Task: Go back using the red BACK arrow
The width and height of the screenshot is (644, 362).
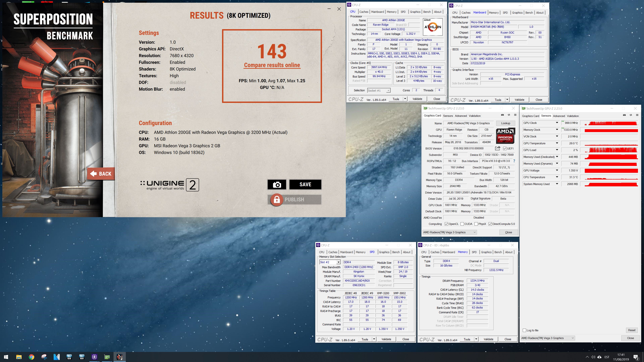Action: (x=101, y=174)
